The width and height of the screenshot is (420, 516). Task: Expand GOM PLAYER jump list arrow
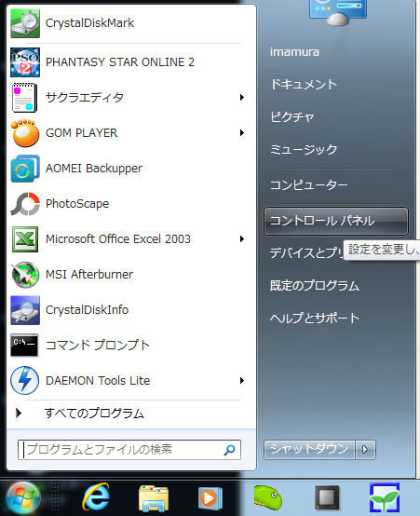click(x=242, y=133)
